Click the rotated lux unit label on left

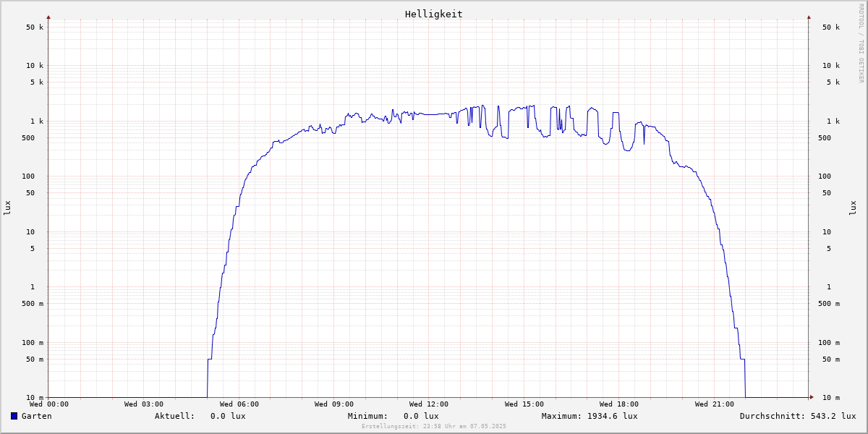click(7, 208)
